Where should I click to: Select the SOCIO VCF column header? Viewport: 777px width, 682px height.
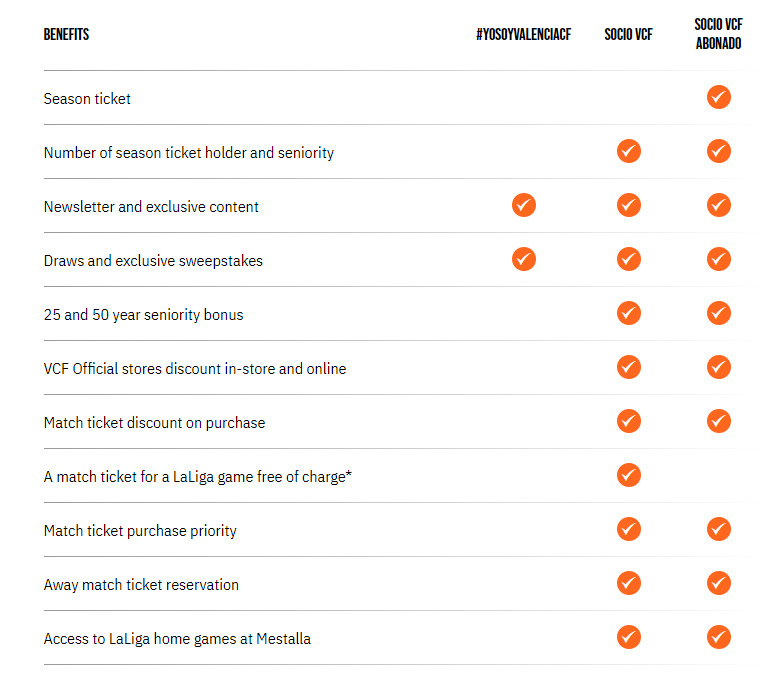[x=628, y=34]
